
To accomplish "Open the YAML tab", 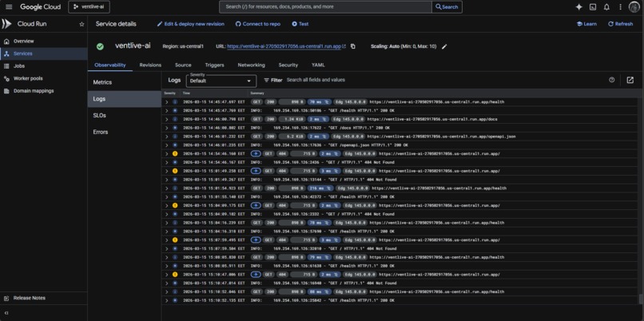I will tap(318, 65).
